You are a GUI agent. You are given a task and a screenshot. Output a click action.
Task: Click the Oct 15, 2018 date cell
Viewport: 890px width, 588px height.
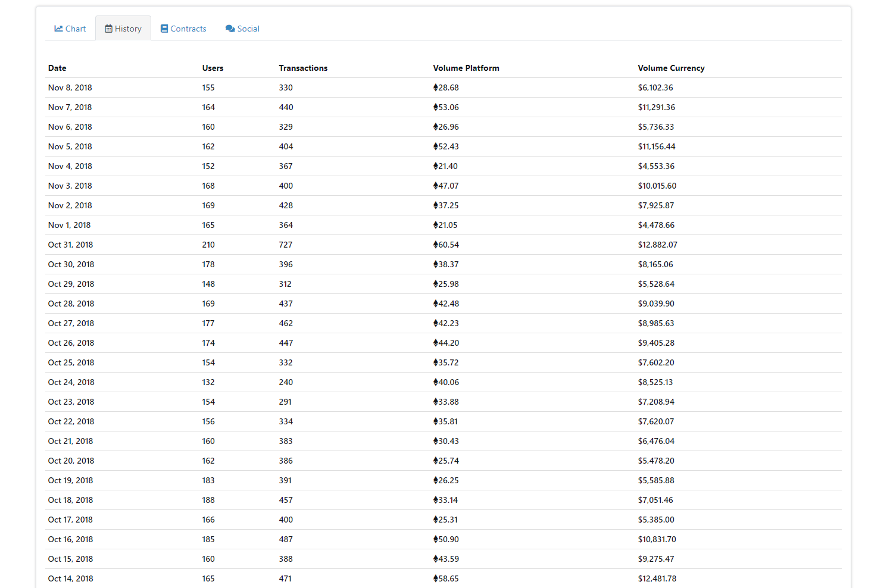[x=71, y=559]
